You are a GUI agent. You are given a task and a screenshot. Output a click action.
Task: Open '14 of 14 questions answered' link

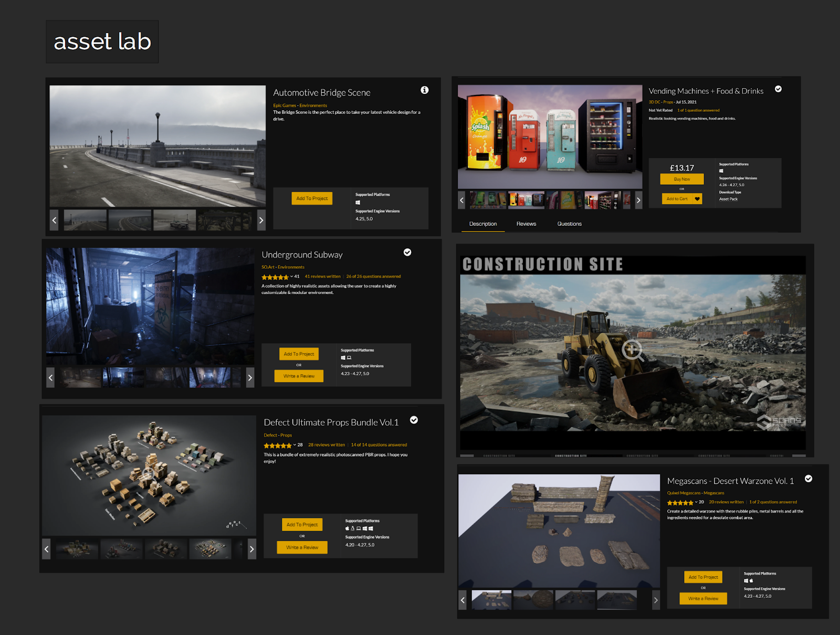[x=379, y=445]
